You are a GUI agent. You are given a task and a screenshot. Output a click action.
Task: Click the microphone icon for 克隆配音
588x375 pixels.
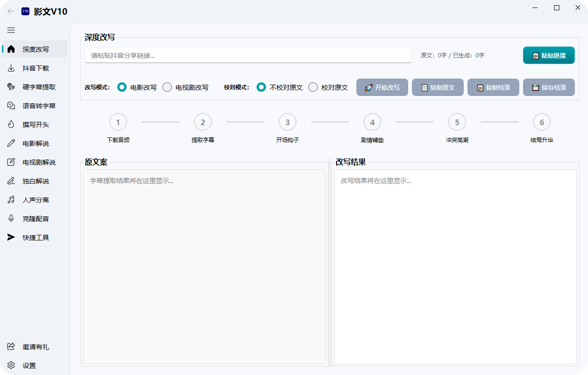click(11, 219)
